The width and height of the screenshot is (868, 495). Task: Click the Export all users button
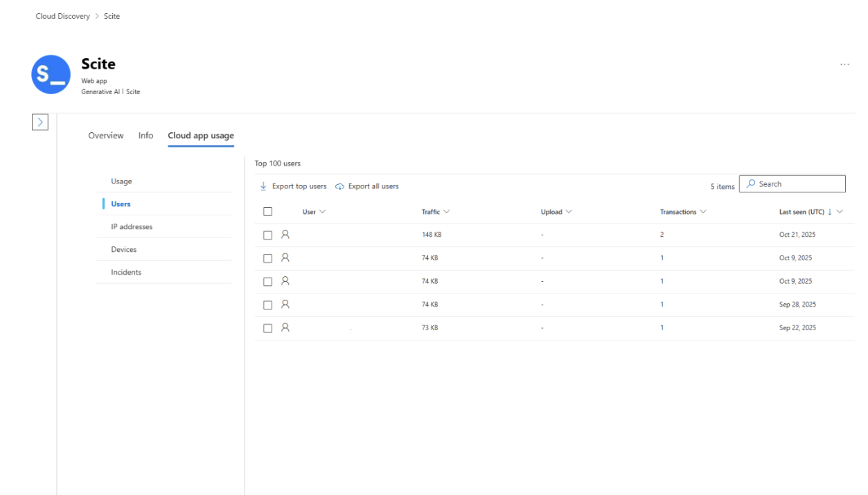click(367, 186)
